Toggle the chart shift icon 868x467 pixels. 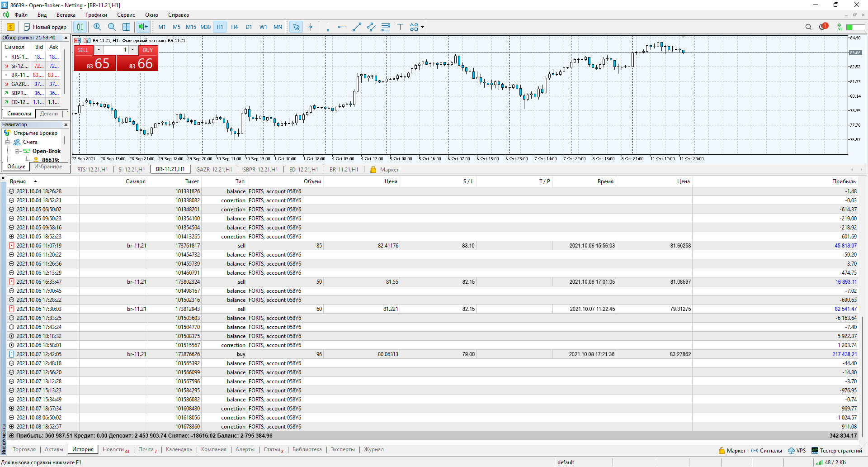(143, 27)
